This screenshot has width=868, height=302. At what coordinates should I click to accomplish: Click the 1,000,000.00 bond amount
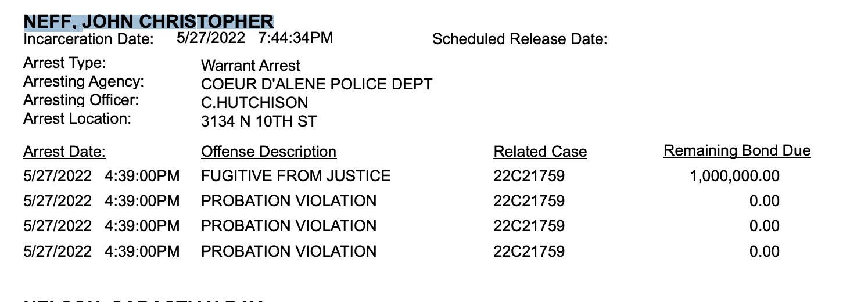pos(734,177)
